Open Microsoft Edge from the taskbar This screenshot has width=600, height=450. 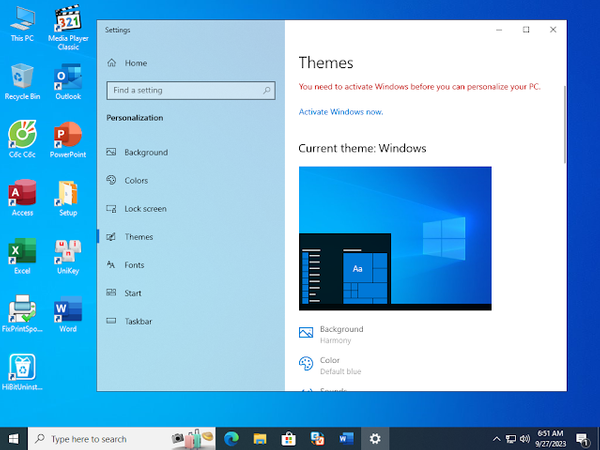(x=231, y=439)
